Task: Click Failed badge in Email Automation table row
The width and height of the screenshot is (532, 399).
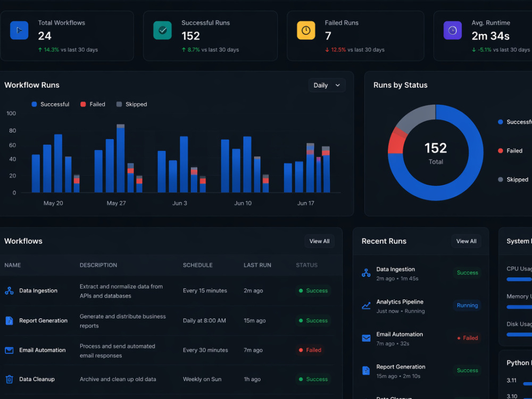Action: coord(310,350)
